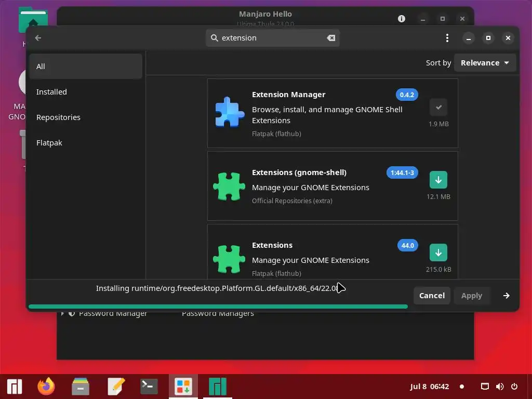Click the Apply button
This screenshot has width=532, height=399.
(x=472, y=296)
